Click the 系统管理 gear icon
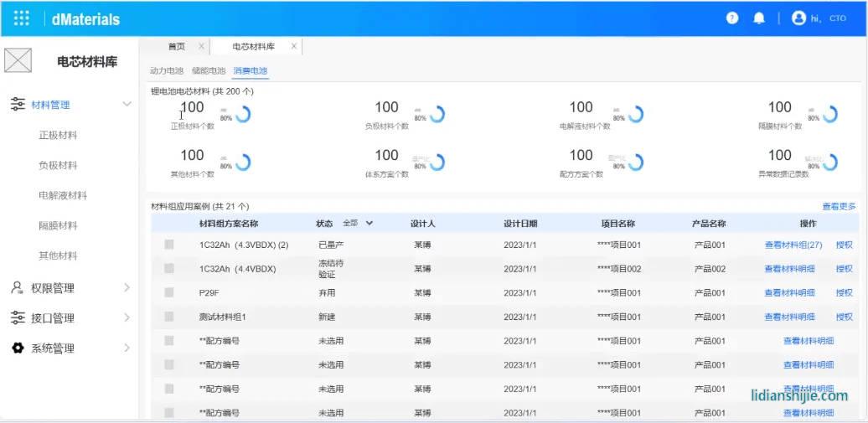Image resolution: width=868 pixels, height=423 pixels. point(17,348)
